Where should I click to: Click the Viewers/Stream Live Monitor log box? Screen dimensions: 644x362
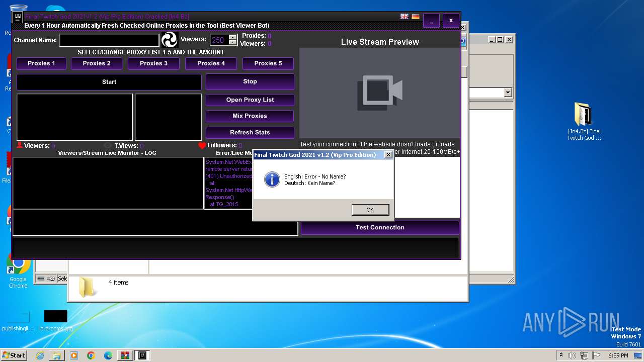pos(108,183)
